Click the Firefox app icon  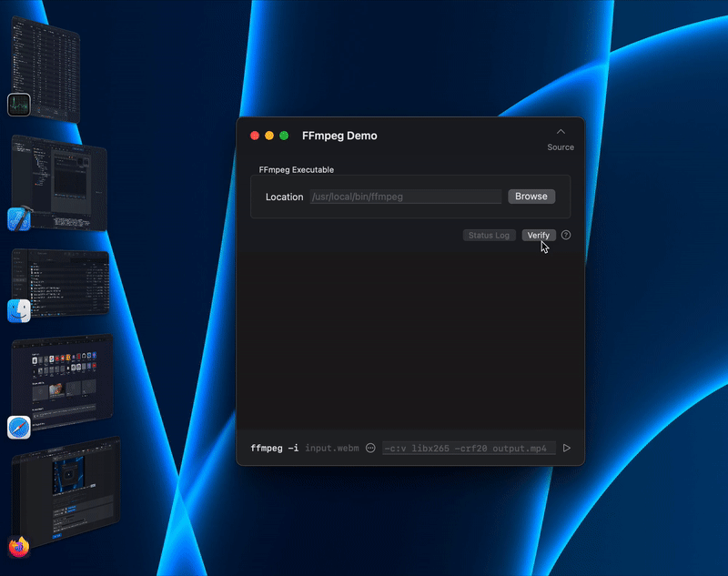tap(19, 546)
